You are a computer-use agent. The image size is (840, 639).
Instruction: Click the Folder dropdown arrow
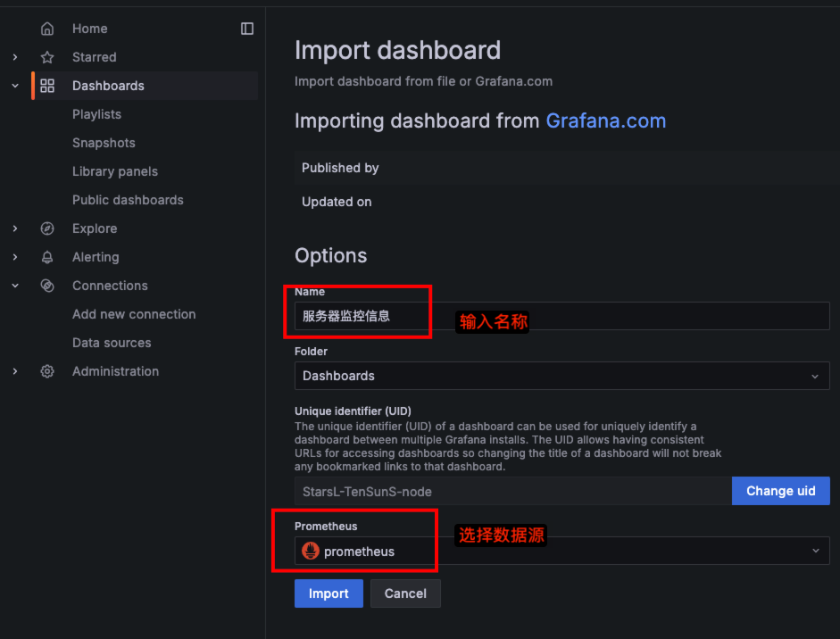point(815,376)
